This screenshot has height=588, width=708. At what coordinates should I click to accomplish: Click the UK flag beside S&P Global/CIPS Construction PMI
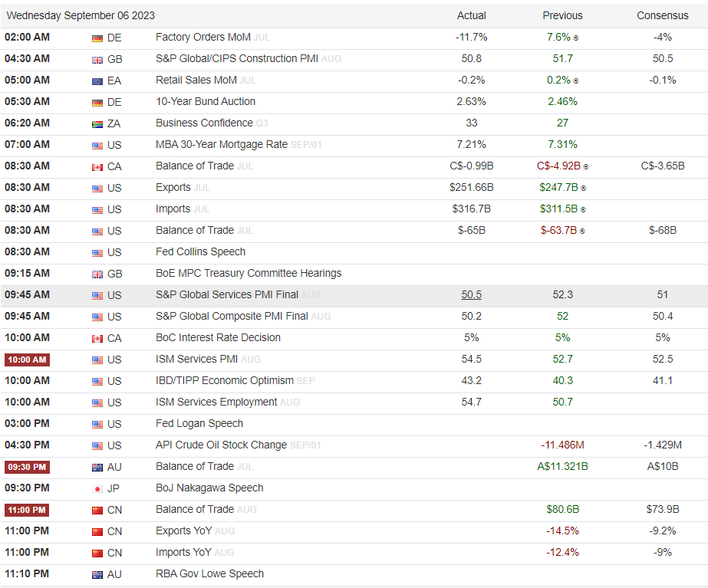point(97,60)
